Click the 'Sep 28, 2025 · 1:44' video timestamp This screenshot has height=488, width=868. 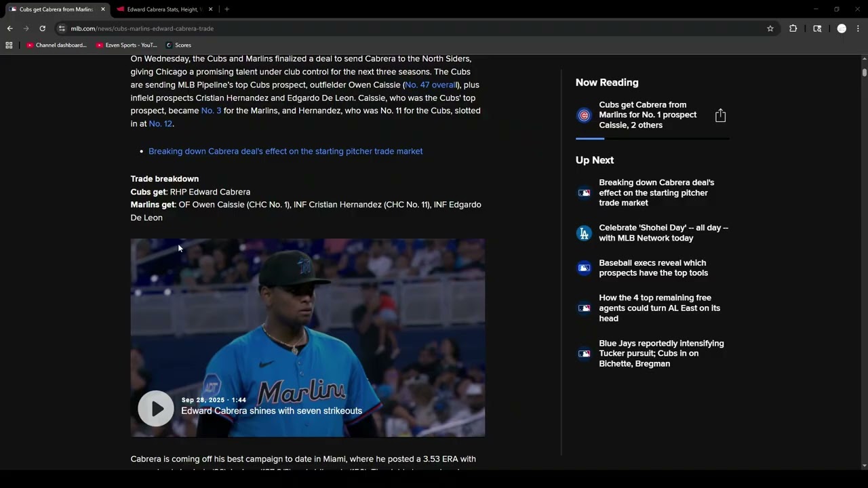point(214,400)
